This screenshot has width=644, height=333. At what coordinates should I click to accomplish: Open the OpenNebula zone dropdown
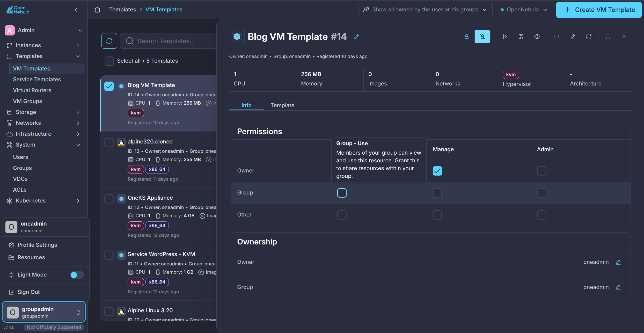tap(524, 10)
